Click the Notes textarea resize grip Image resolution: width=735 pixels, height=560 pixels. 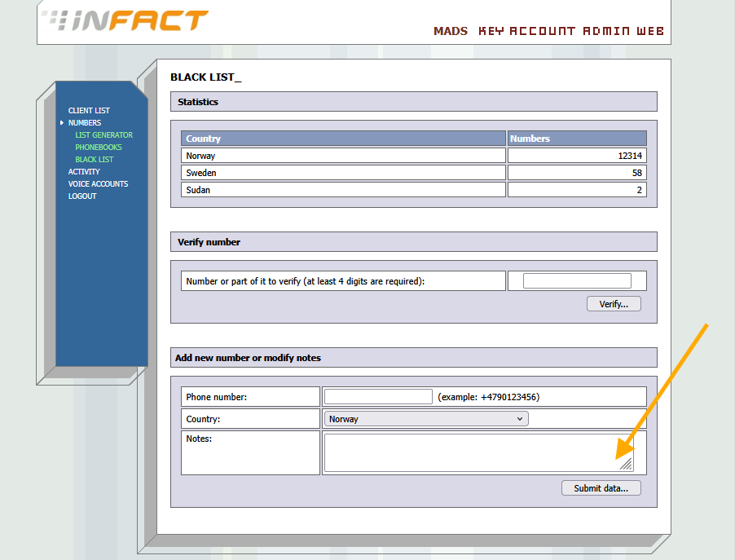[627, 465]
